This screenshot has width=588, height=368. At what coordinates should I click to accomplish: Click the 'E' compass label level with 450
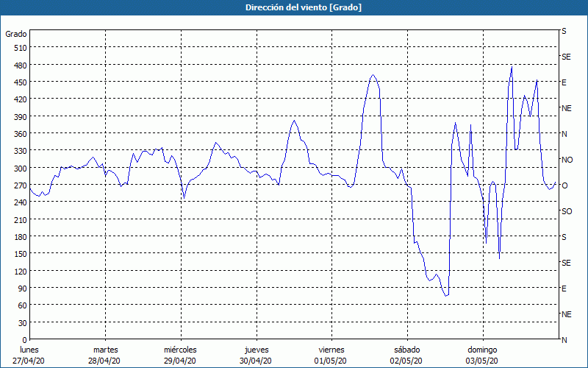[564, 82]
